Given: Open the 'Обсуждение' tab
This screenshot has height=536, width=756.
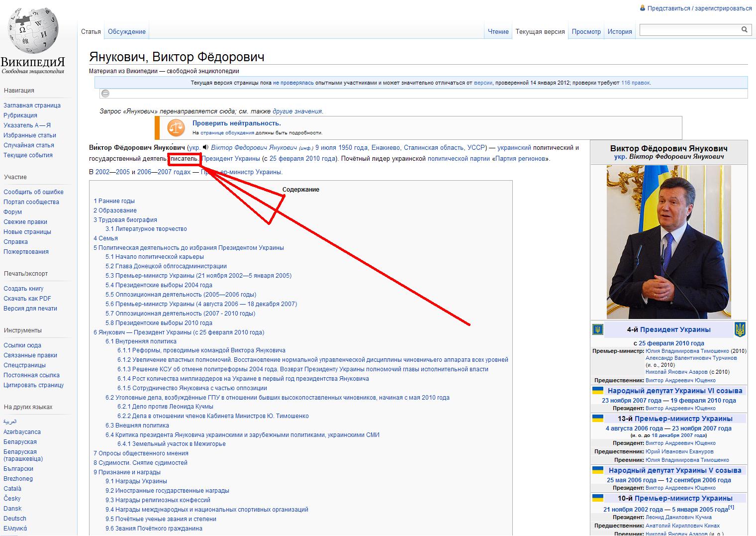Looking at the screenshot, I should click(127, 31).
